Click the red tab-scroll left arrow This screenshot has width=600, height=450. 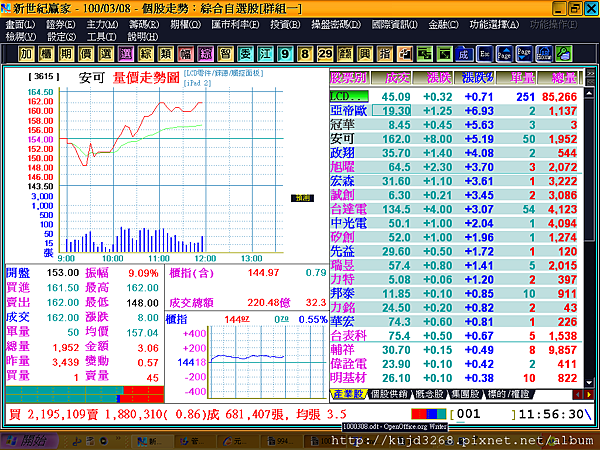[578, 395]
